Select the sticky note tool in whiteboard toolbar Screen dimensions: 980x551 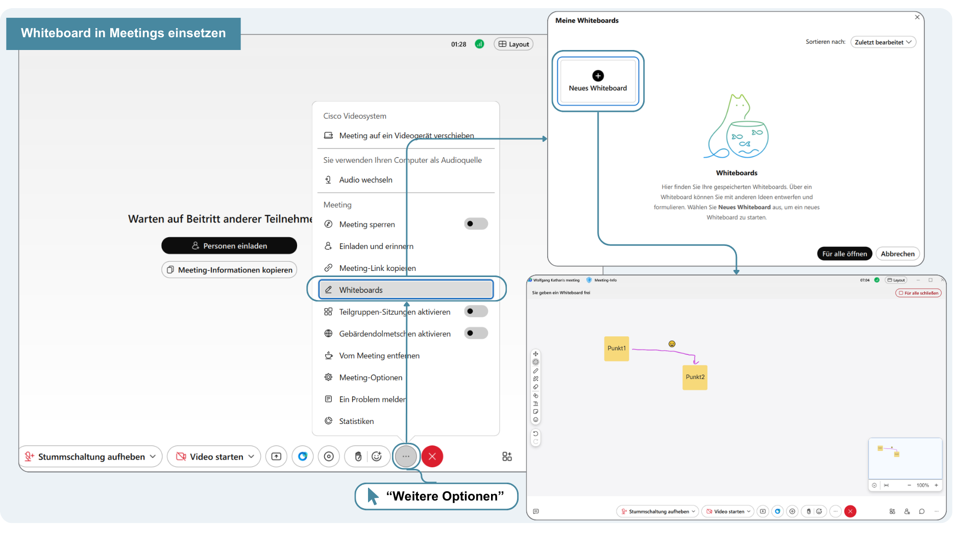coord(535,412)
